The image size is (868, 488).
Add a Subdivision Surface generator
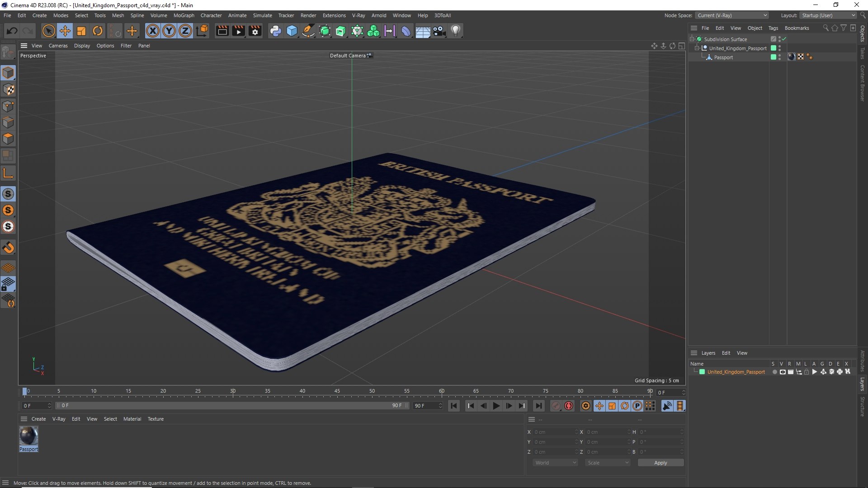pos(325,31)
